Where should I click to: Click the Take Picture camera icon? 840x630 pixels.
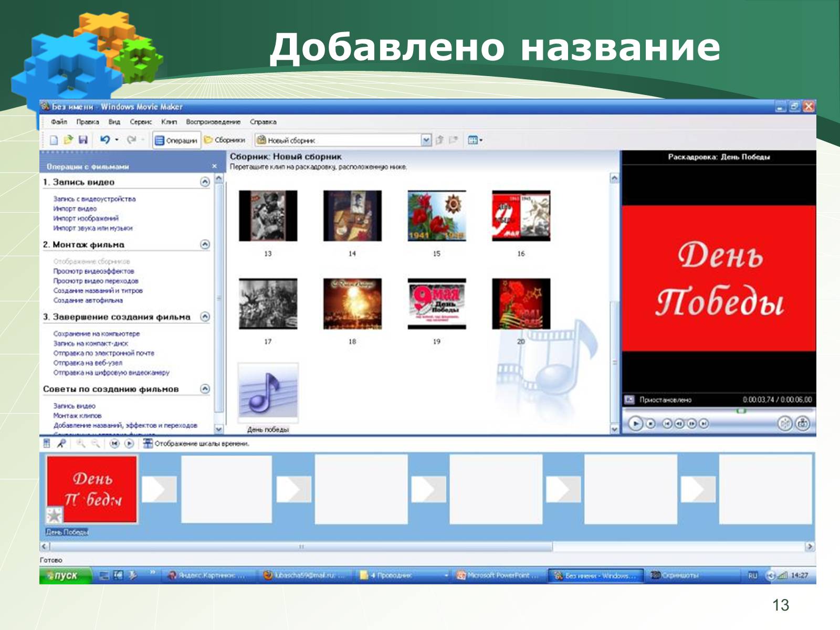(802, 423)
